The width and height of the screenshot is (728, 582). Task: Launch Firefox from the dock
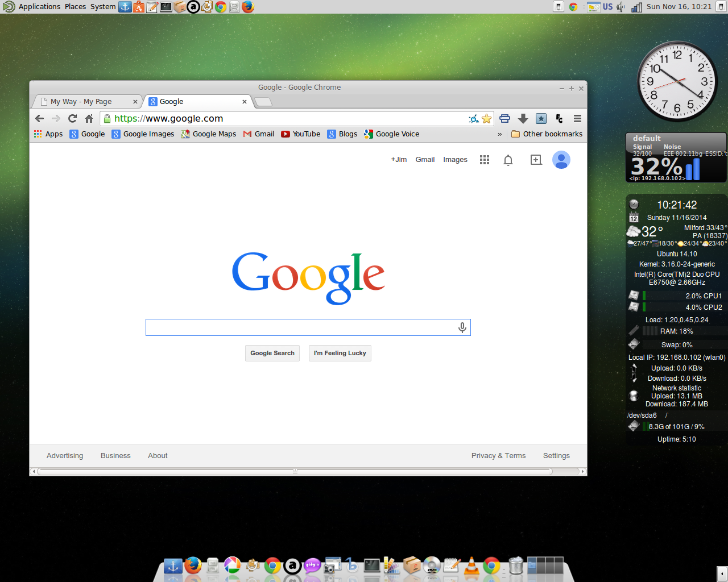pyautogui.click(x=193, y=566)
